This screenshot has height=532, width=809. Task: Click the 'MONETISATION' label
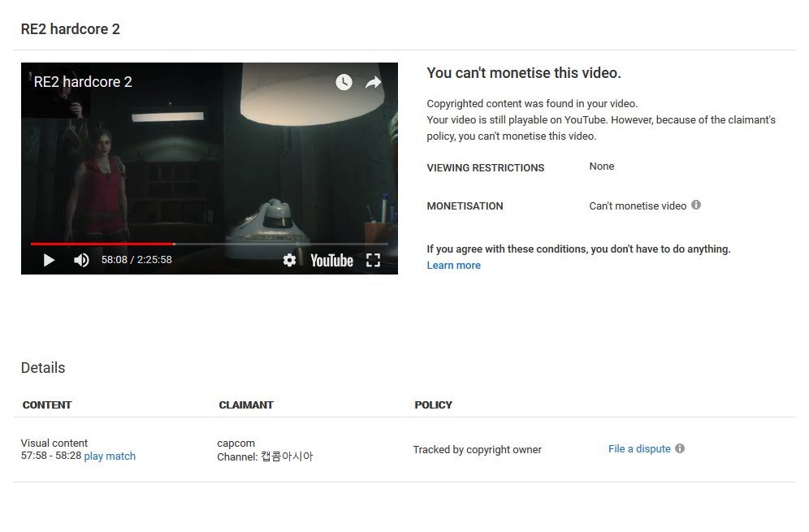click(x=465, y=205)
